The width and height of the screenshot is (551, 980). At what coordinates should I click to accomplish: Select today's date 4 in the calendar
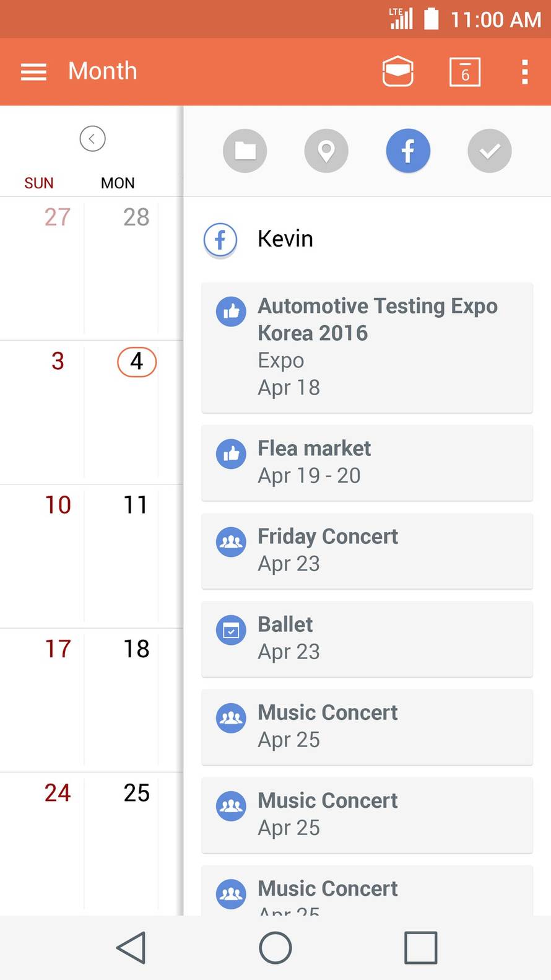click(x=136, y=362)
